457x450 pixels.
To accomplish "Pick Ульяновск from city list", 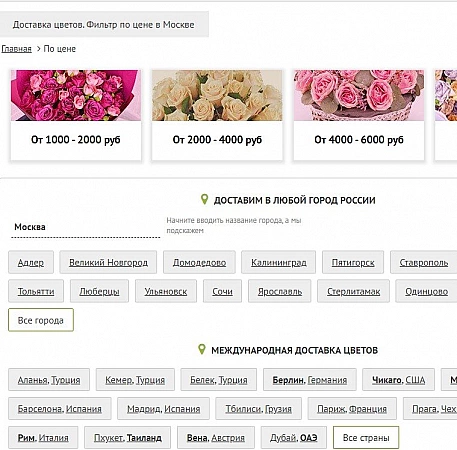I will click(166, 291).
